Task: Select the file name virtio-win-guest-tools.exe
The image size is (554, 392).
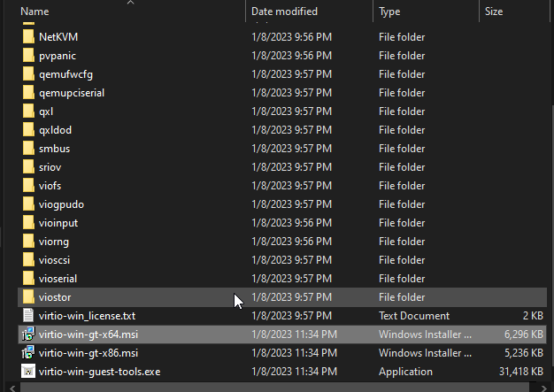Action: tap(100, 372)
